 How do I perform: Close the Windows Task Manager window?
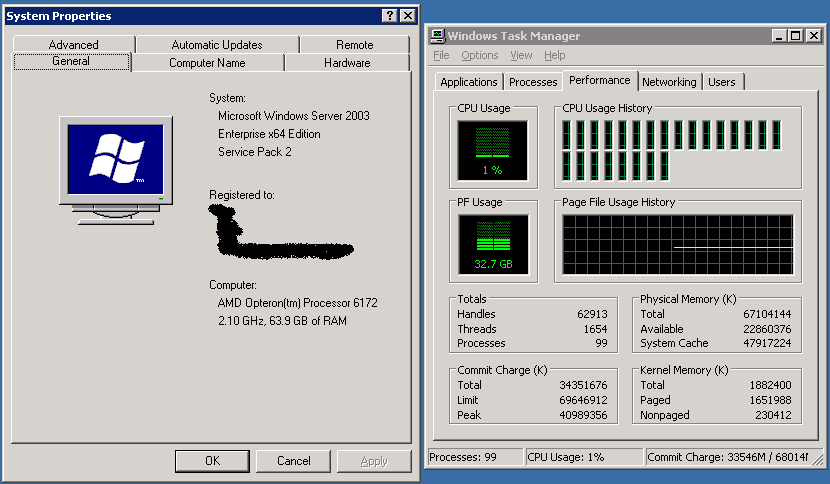click(814, 35)
